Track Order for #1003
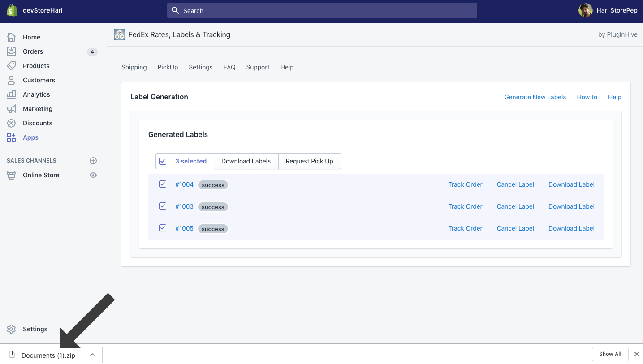 click(465, 206)
